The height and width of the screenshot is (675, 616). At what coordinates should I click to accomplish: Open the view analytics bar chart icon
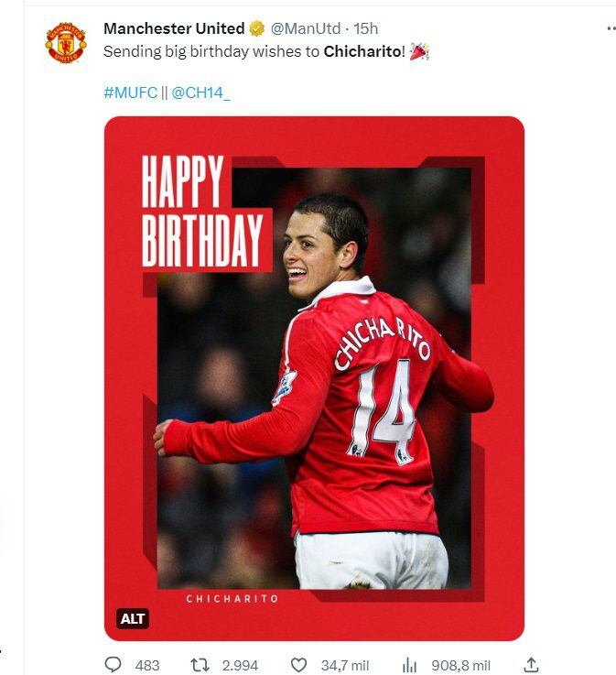click(x=409, y=665)
